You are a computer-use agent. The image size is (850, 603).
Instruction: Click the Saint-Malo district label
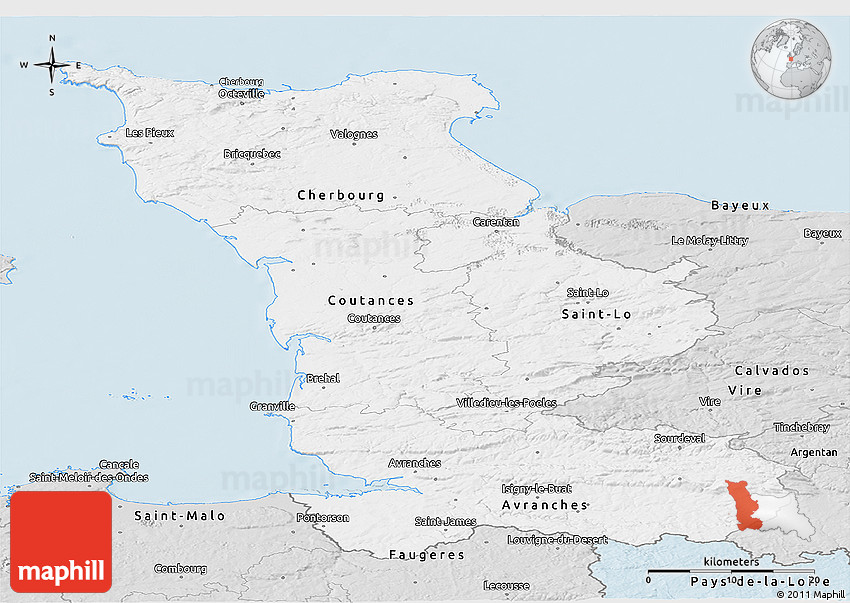[179, 516]
